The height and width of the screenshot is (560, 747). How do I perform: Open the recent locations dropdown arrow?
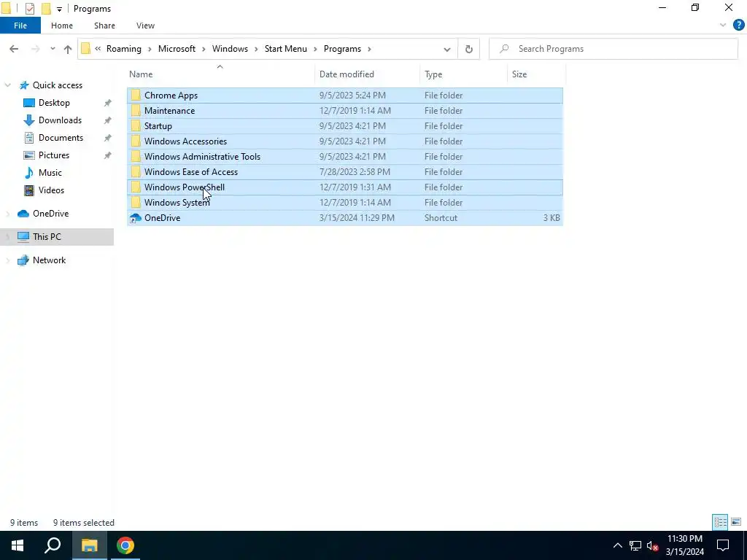(x=53, y=49)
